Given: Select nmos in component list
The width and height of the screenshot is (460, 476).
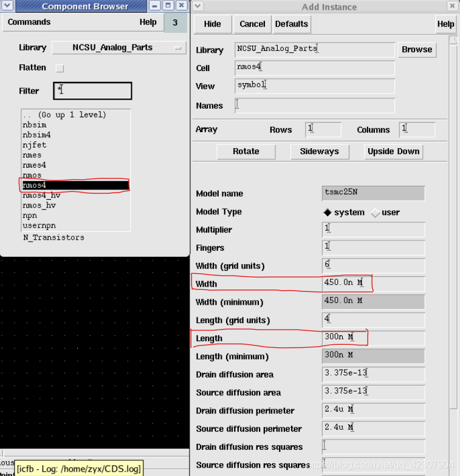Looking at the screenshot, I should (32, 175).
